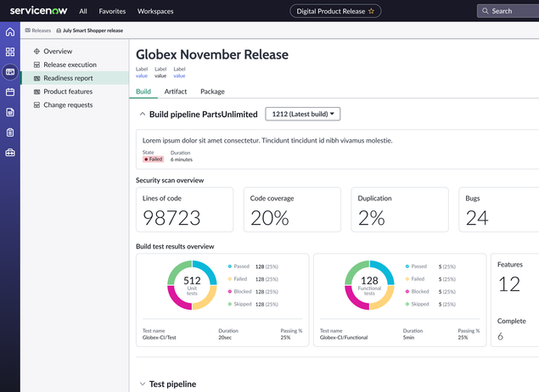The height and width of the screenshot is (392, 539).
Task: Open the document icon in sidebar
Action: point(10,112)
